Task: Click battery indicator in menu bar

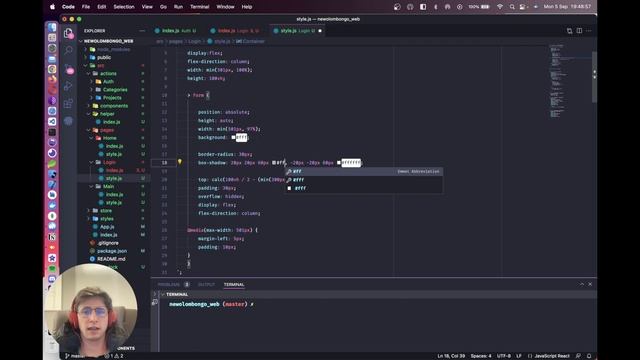Action: click(479, 7)
